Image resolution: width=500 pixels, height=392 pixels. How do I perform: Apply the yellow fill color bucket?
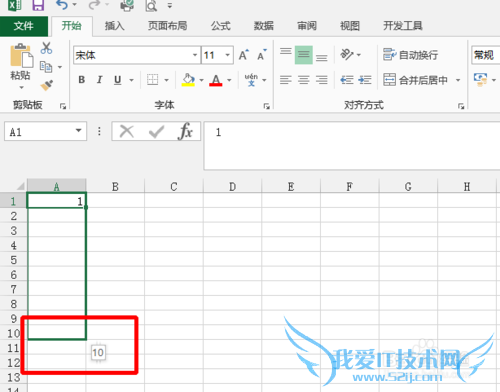coord(188,80)
